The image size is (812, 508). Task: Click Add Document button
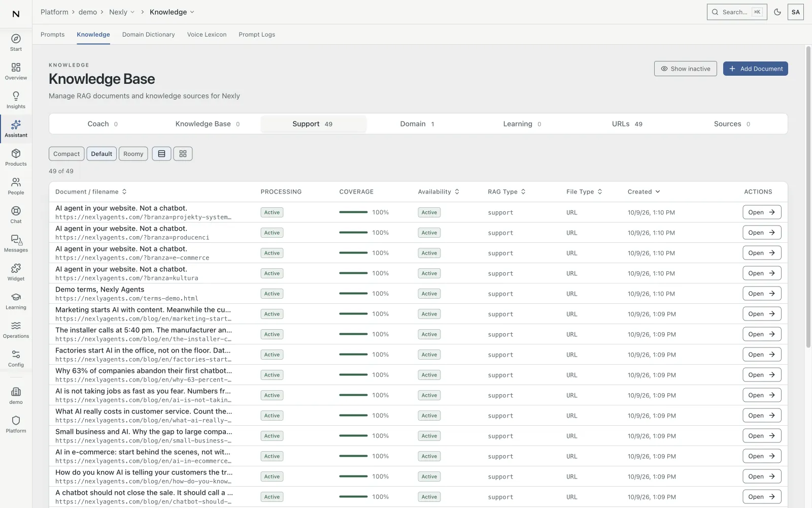point(755,69)
